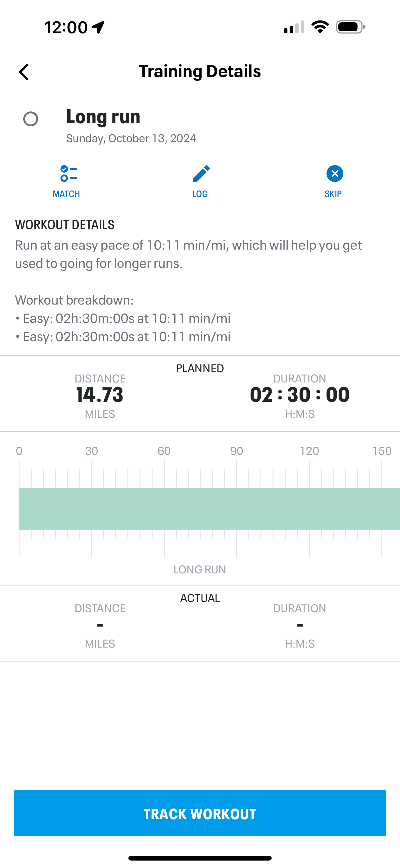
Task: Tap the Long run workout title
Action: coord(103,117)
